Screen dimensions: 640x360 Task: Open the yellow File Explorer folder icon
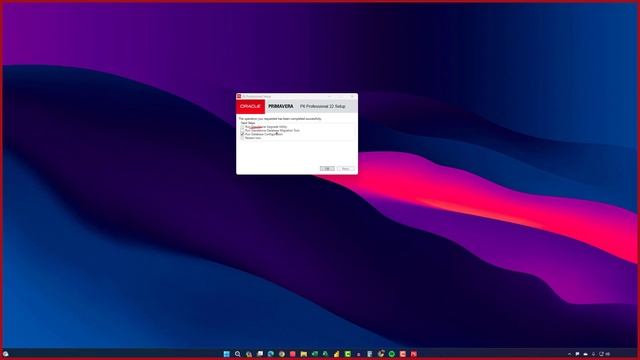coord(304,354)
